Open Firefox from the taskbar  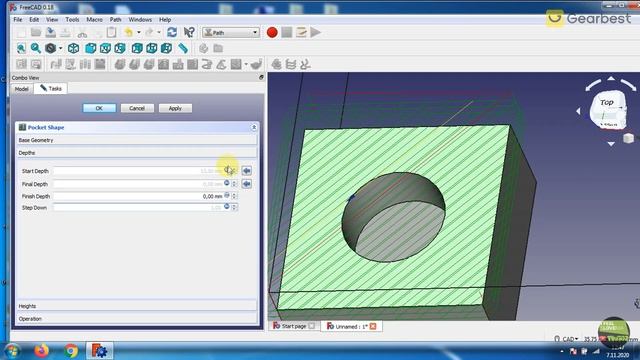click(x=41, y=350)
